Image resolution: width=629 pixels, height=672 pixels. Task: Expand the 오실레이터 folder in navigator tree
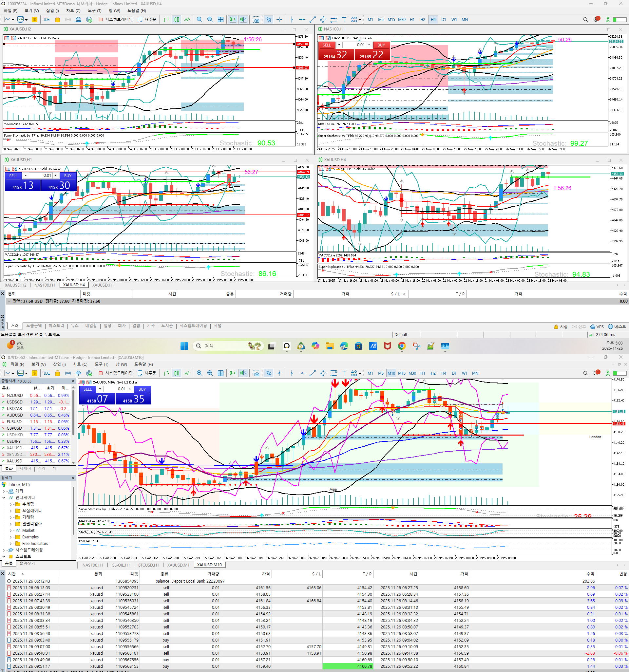[x=10, y=511]
